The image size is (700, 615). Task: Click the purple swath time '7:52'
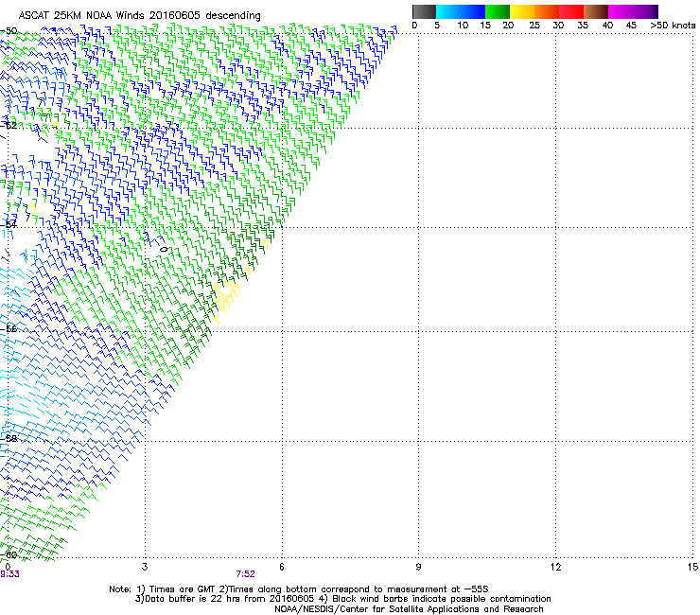click(x=246, y=574)
